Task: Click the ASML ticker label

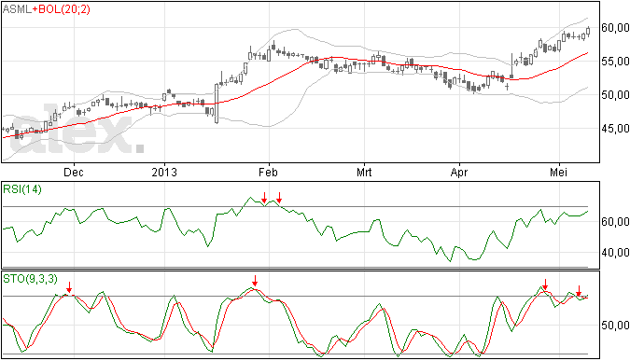Action: [x=17, y=9]
